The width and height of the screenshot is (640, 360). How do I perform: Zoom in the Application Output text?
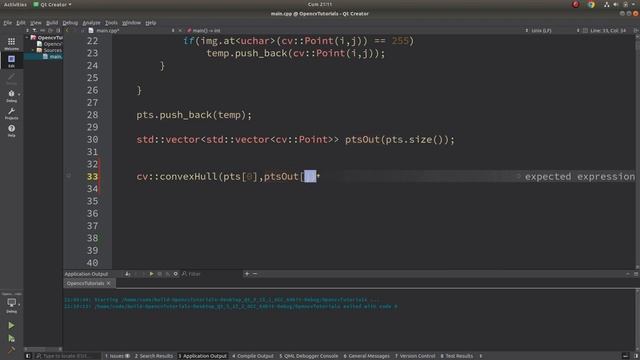click(x=247, y=274)
